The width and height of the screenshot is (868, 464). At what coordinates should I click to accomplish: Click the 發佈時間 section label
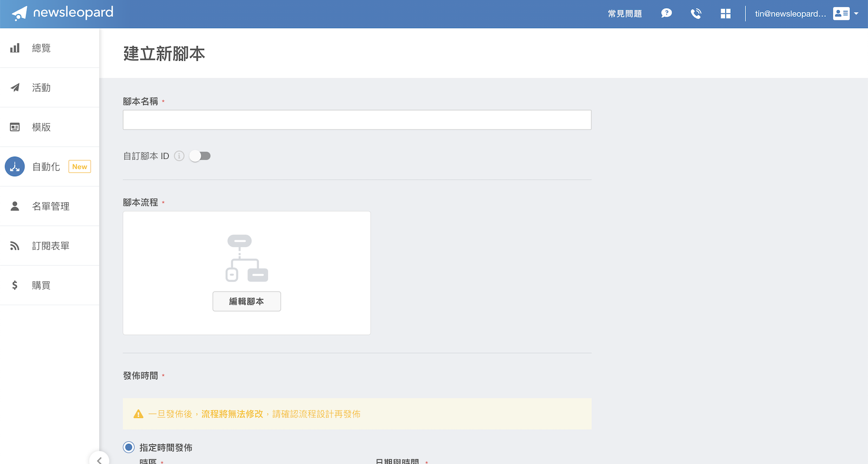141,376
